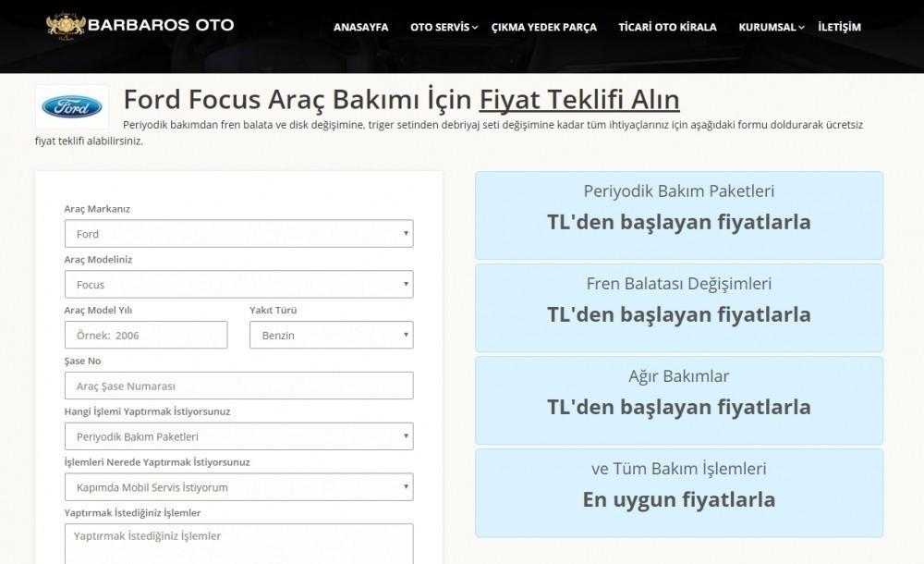
Task: Navigate to Ticari Oto Kirala
Action: (x=667, y=27)
